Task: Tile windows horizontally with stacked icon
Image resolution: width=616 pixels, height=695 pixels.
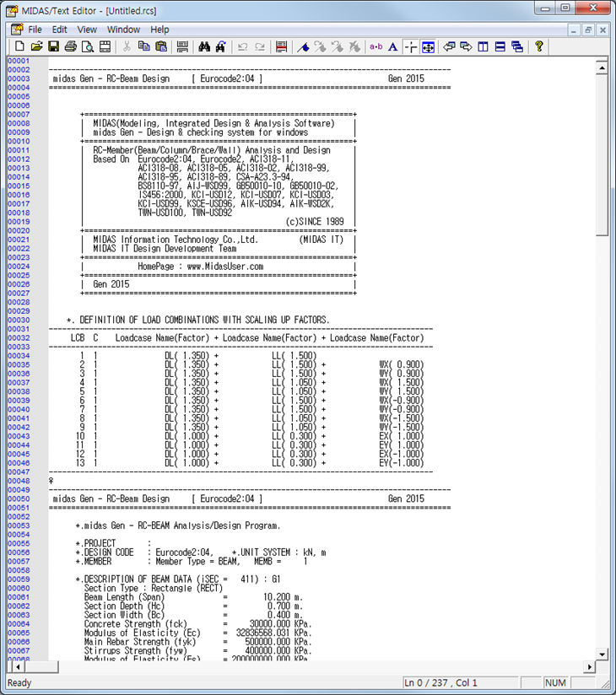Action: [x=500, y=46]
